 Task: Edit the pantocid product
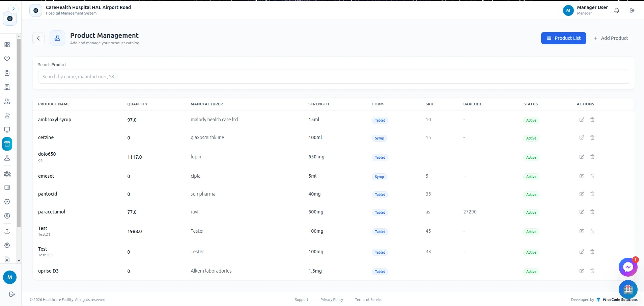coord(582,194)
